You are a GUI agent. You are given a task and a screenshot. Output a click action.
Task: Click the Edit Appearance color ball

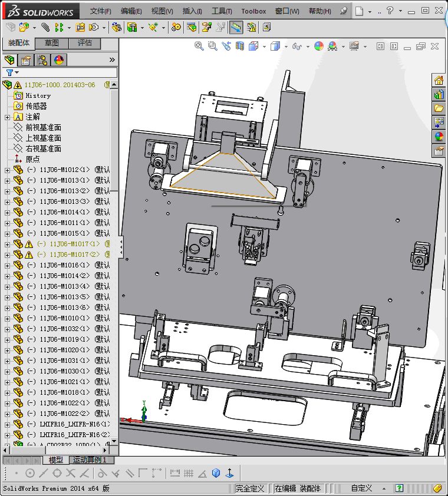point(319,46)
